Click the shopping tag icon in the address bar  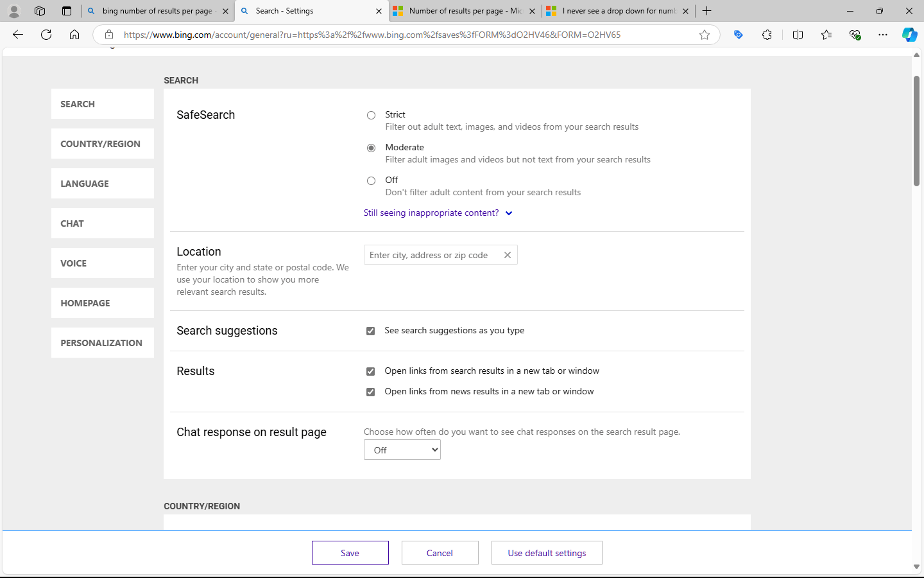tap(738, 35)
